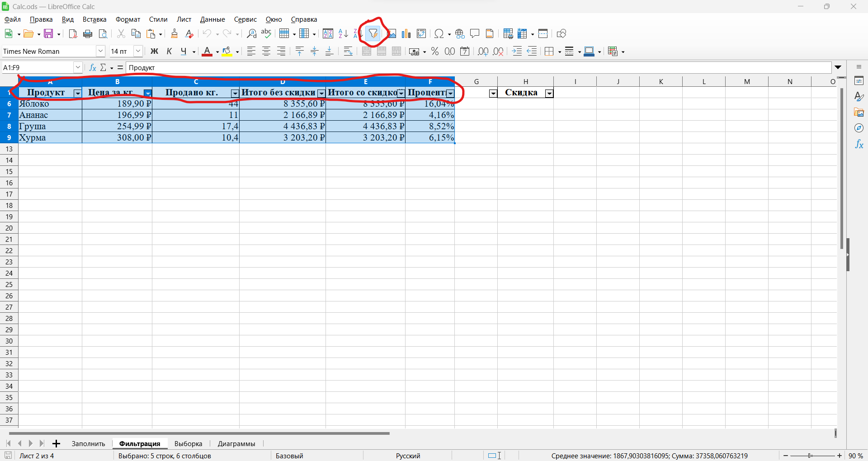The height and width of the screenshot is (461, 868).
Task: Click the Cut scissors icon
Action: click(x=121, y=33)
